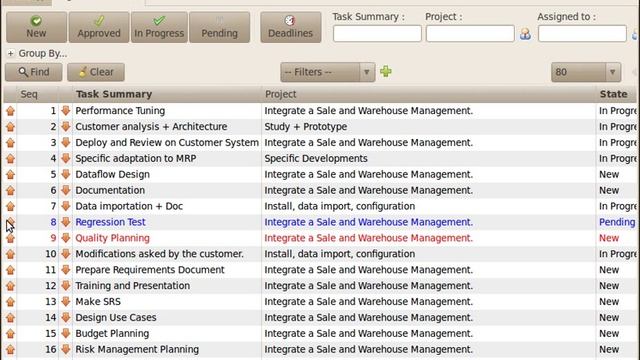Sort by State column header
Screen dimensions: 640x360
point(613,94)
